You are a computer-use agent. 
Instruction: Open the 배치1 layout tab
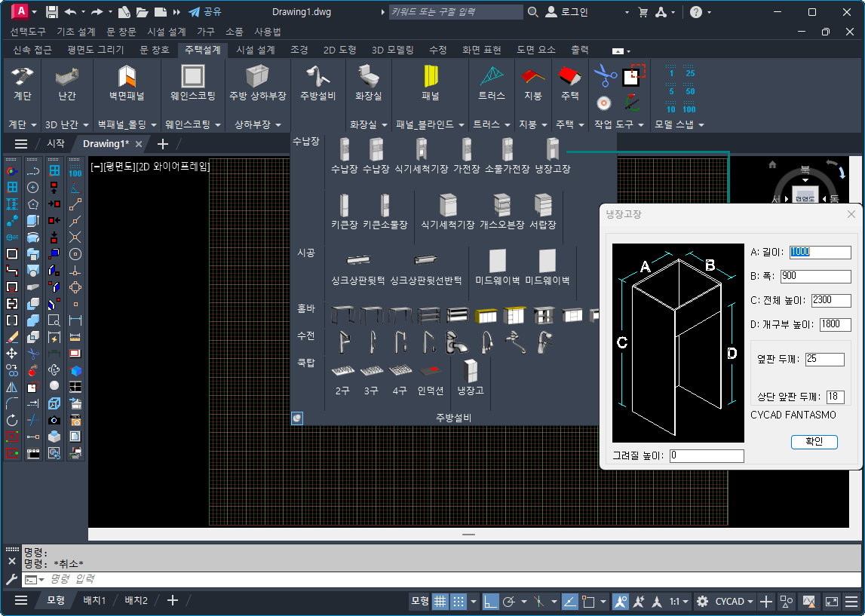(x=94, y=600)
